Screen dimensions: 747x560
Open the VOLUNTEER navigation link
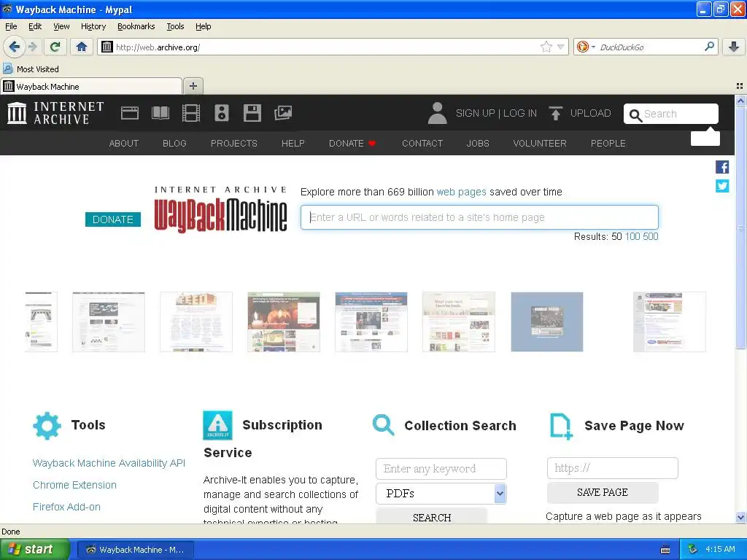[x=540, y=144]
